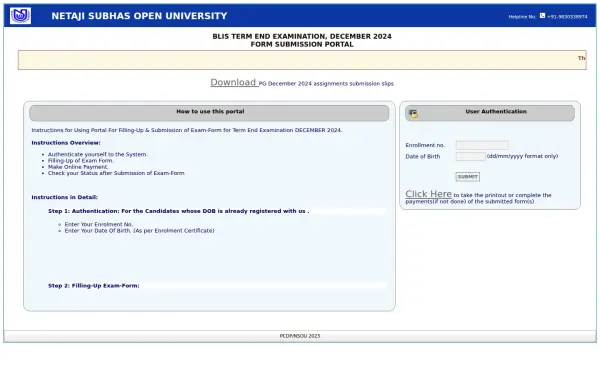
Task: Click the 'Instructions for Using Portal' intro sentence
Action: click(187, 130)
